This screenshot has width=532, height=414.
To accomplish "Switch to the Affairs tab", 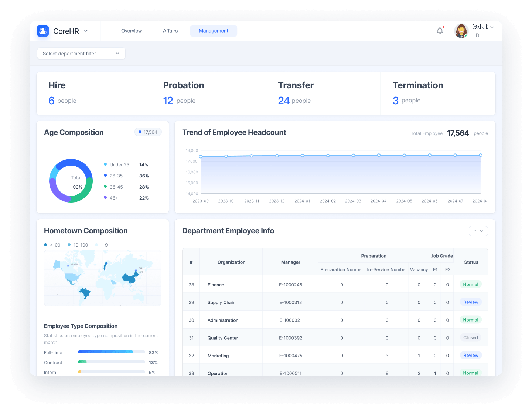I will (x=170, y=31).
